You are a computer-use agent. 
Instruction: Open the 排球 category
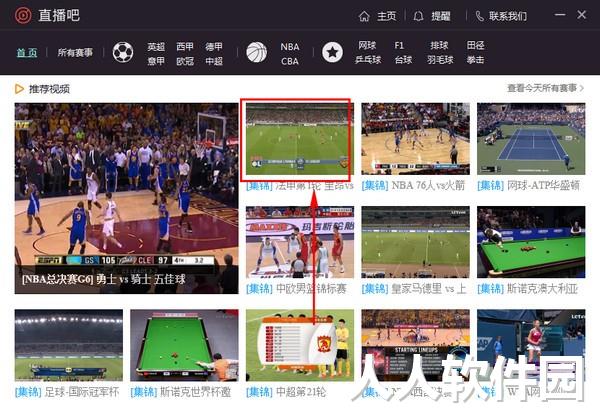(439, 46)
